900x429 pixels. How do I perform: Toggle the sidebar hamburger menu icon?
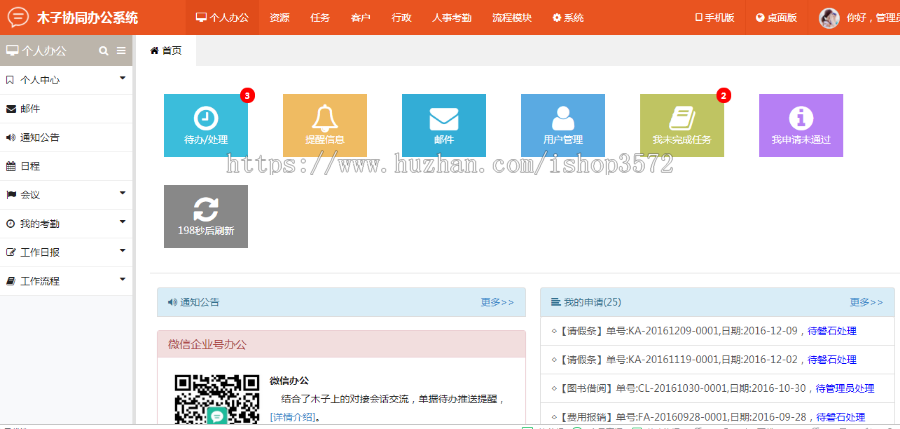click(x=121, y=51)
